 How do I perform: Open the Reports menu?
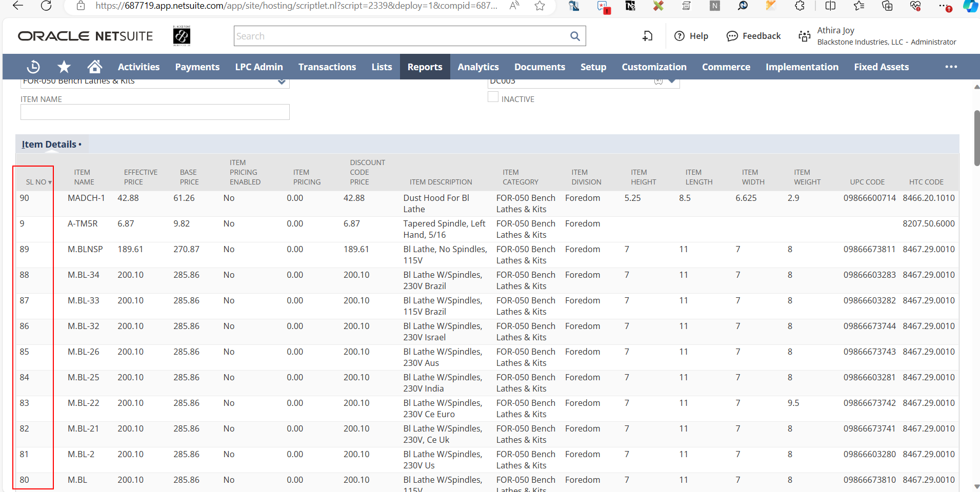point(425,67)
